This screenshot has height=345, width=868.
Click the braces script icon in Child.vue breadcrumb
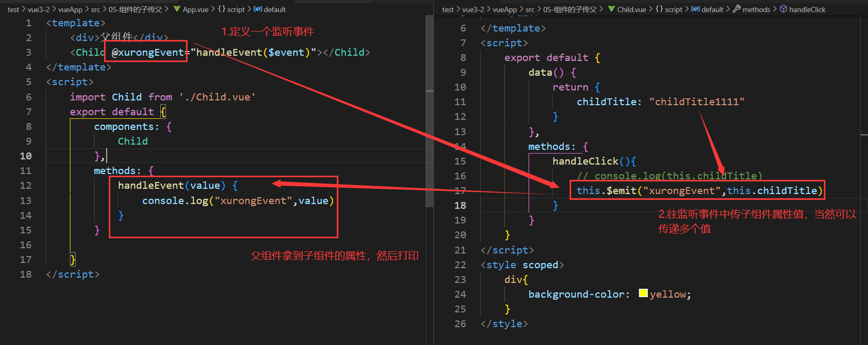pyautogui.click(x=659, y=9)
